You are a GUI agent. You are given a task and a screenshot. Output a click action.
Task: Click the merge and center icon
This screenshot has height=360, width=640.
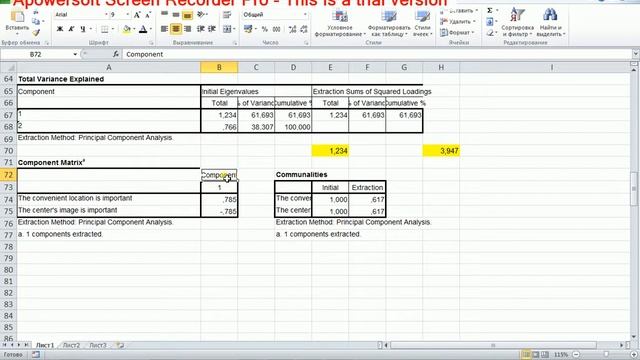pyautogui.click(x=227, y=29)
